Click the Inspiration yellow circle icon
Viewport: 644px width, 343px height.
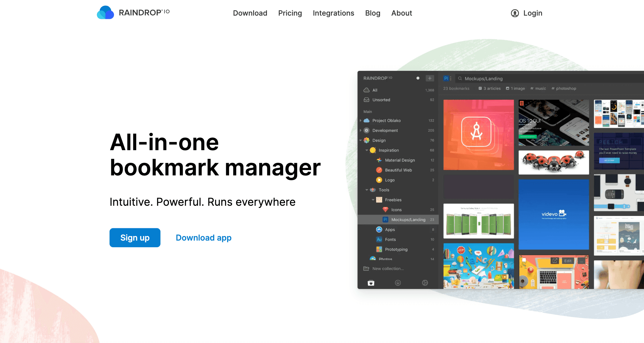coord(373,150)
